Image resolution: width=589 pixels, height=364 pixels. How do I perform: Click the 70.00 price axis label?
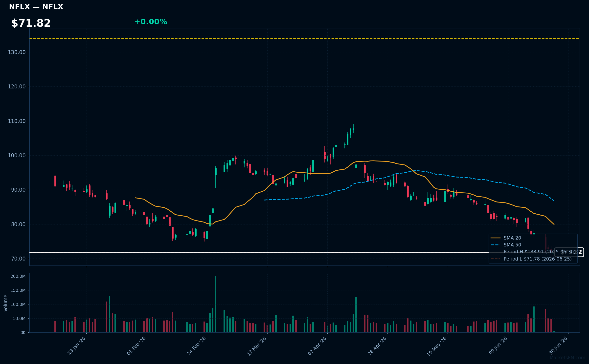point(18,259)
